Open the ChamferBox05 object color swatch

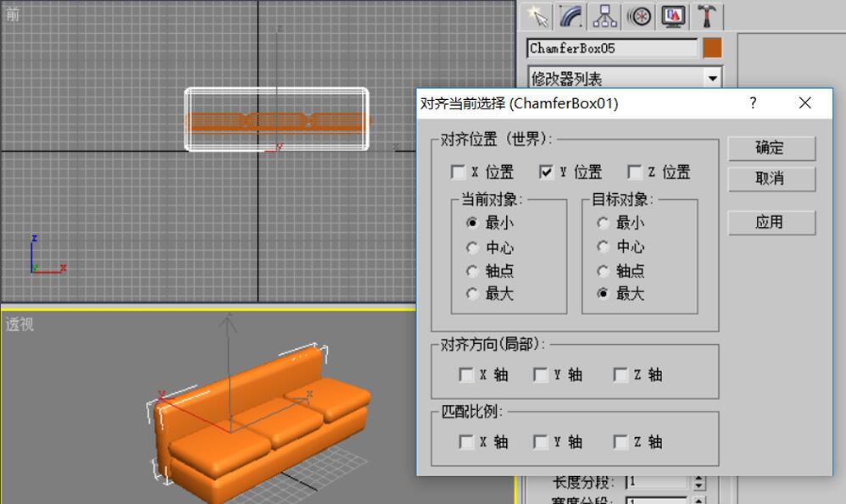tap(713, 47)
